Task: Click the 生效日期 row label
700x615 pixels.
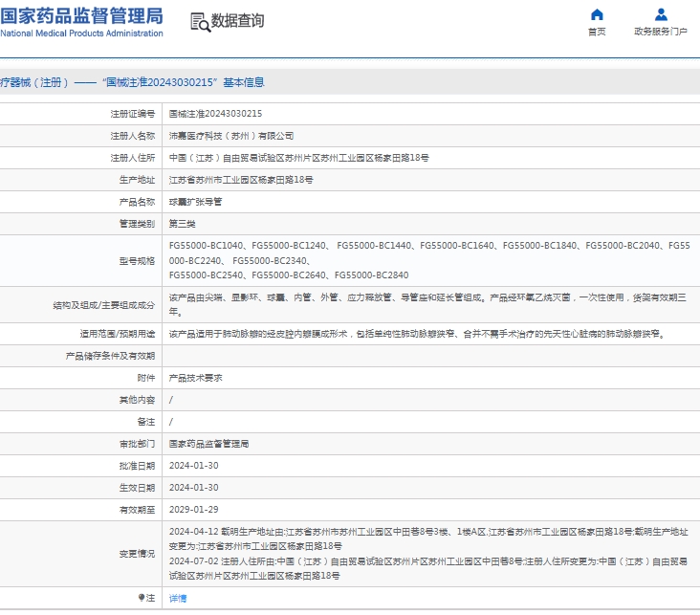Action: (137, 488)
